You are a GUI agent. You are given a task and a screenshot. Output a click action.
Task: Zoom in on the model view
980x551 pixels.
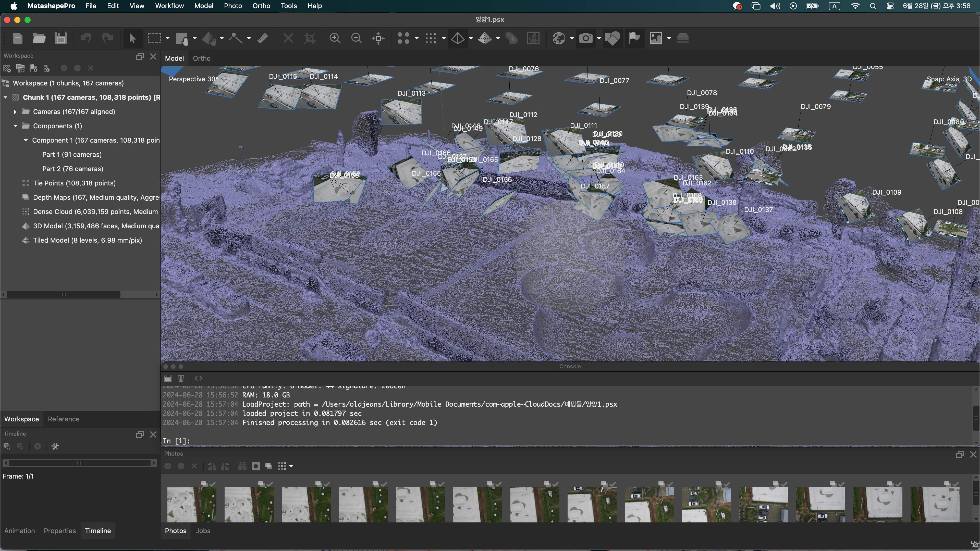point(335,38)
